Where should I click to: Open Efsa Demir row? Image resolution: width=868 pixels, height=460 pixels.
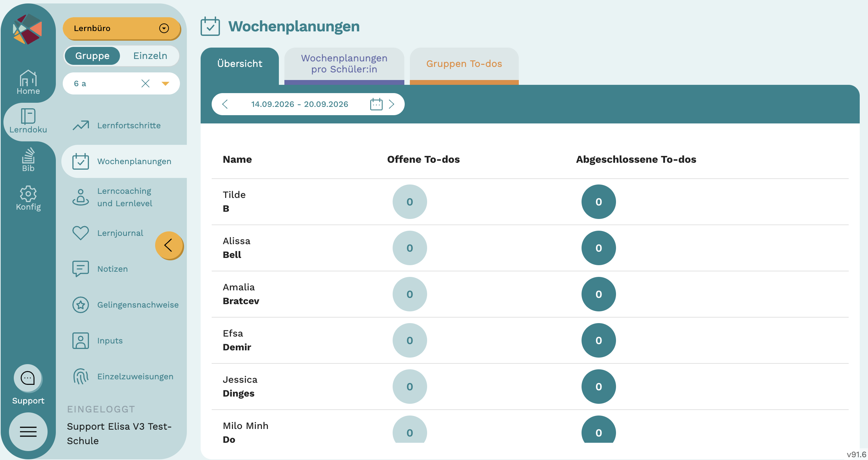[x=530, y=340]
